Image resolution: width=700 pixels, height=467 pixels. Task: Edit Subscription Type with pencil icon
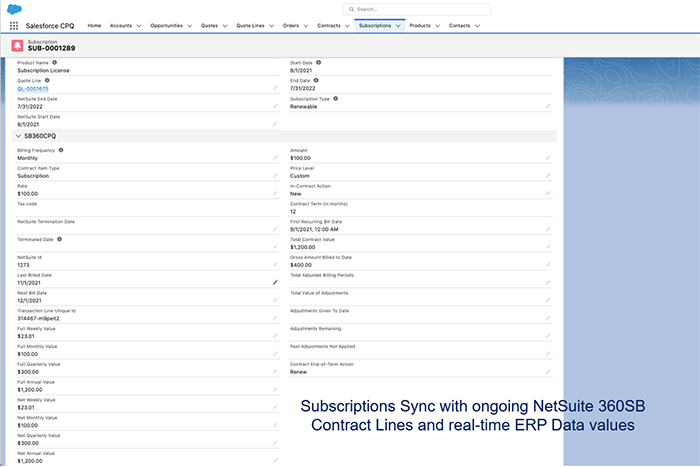tap(547, 106)
